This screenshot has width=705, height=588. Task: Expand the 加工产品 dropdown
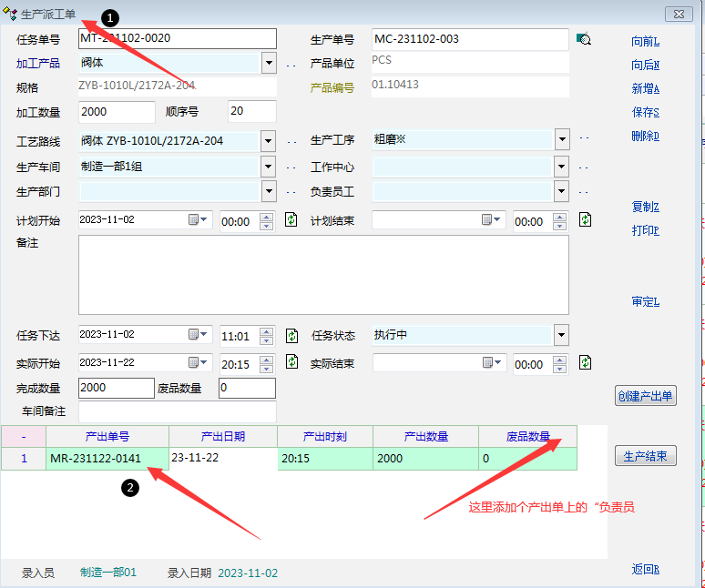tap(269, 64)
